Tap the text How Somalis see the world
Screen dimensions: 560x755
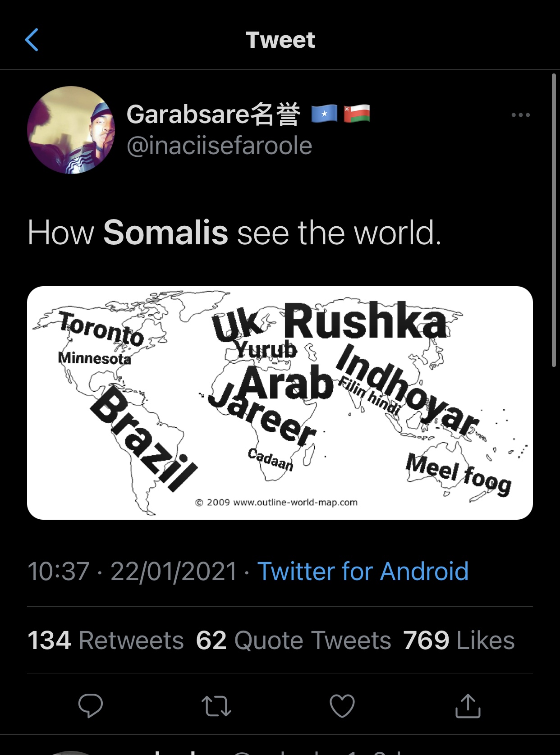(x=234, y=233)
